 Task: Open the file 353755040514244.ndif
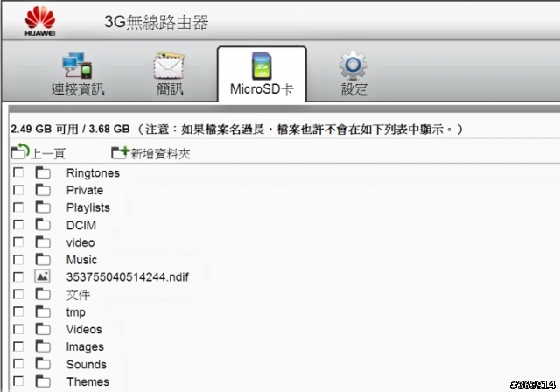128,277
